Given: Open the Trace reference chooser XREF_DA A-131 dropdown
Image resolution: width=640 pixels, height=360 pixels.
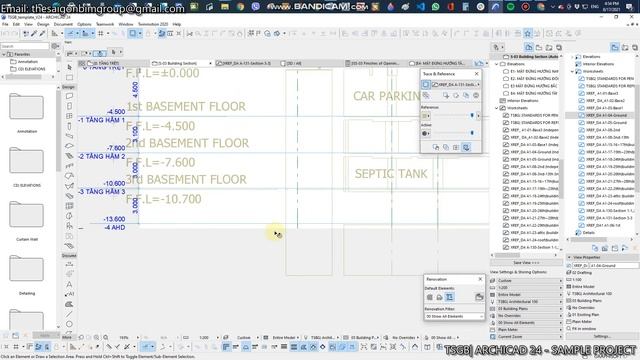Looking at the screenshot, I should (456, 84).
